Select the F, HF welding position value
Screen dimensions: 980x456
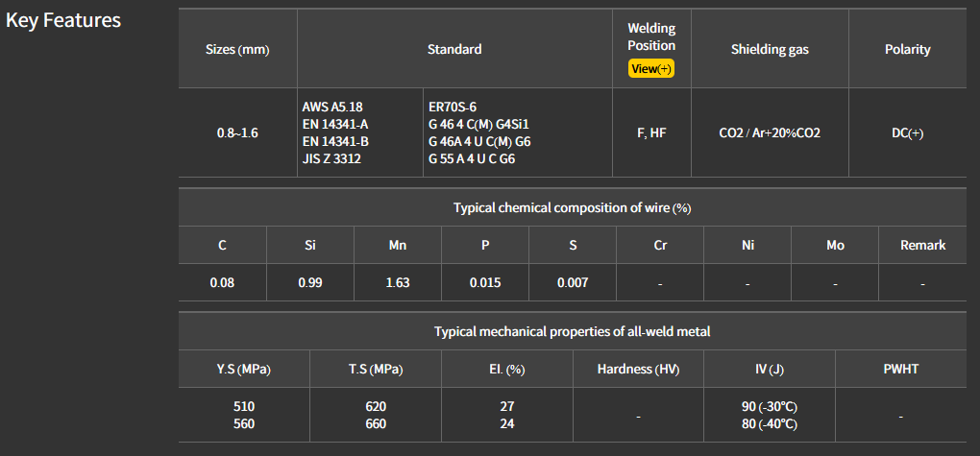pos(651,132)
